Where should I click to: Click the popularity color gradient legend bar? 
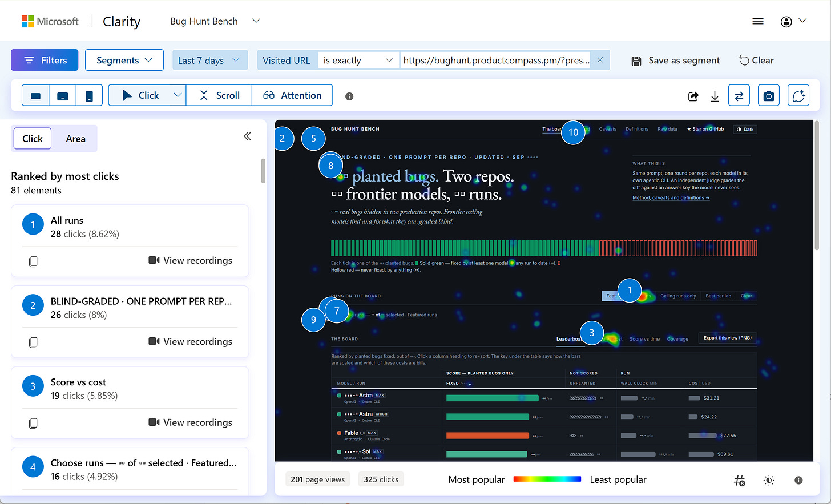tap(547, 479)
